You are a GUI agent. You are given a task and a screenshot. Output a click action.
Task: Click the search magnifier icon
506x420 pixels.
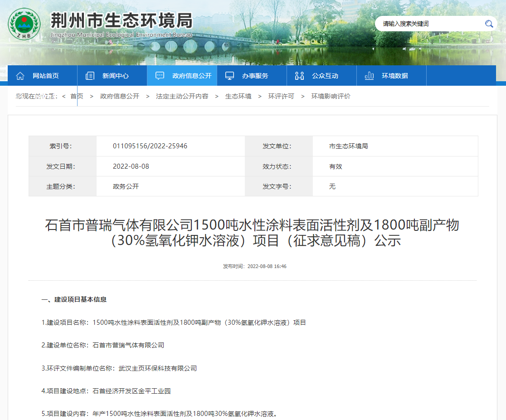coord(489,24)
